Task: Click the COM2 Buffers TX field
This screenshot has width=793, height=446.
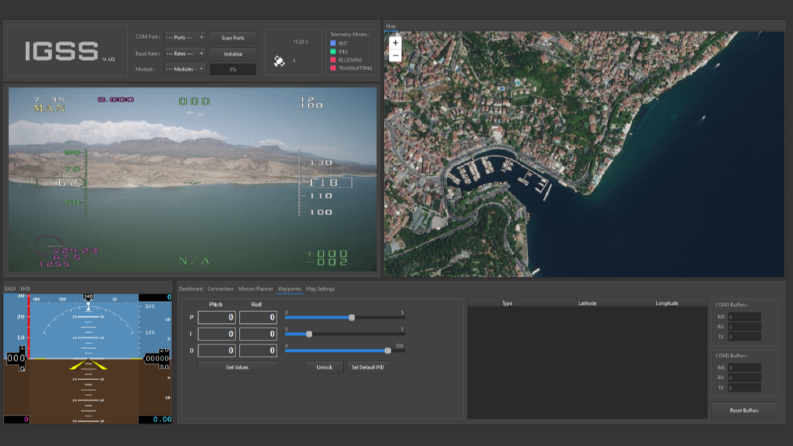Action: pos(744,388)
